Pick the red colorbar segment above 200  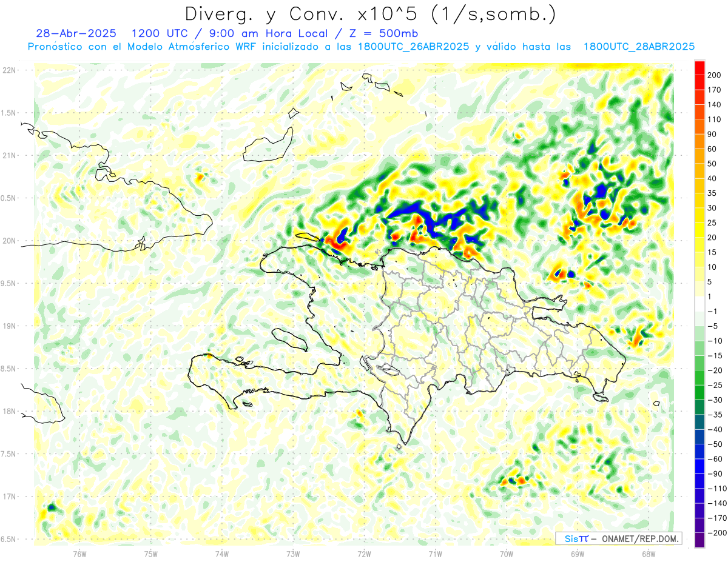[699, 68]
